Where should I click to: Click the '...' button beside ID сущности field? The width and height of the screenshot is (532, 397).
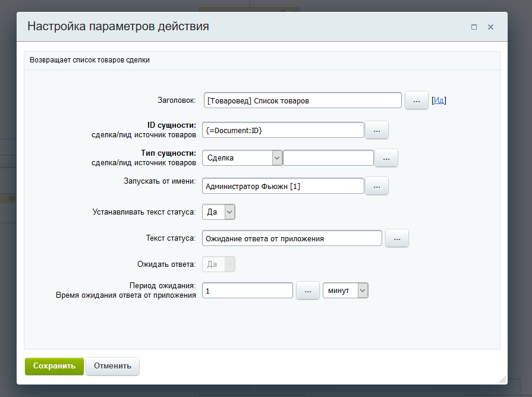[x=376, y=130]
